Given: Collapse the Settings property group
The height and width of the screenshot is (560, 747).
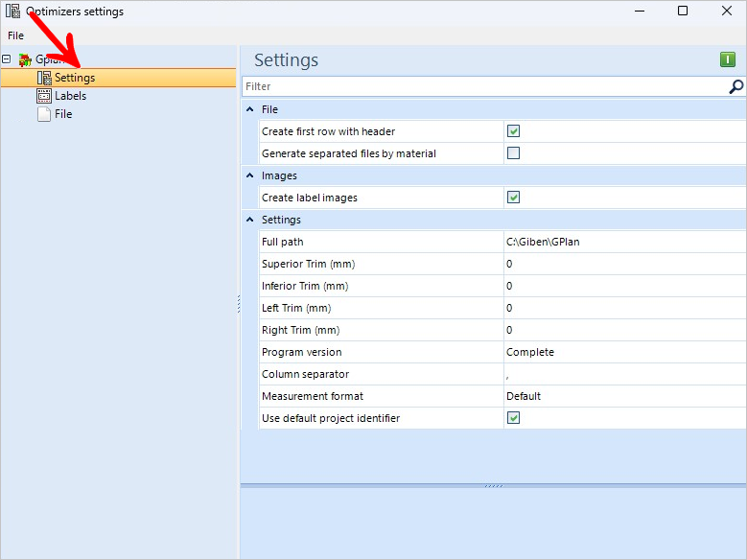Looking at the screenshot, I should [x=249, y=220].
